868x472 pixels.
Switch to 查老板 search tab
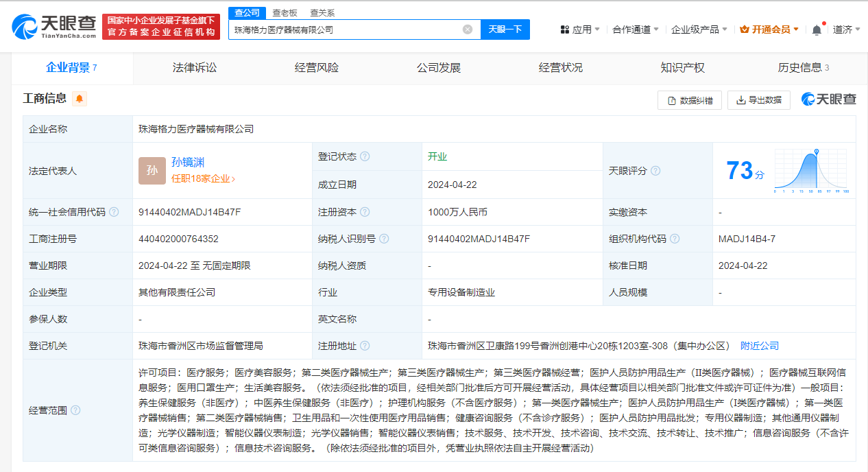tap(285, 12)
